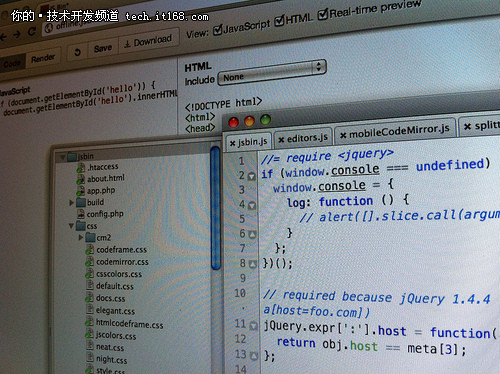500x374 pixels.
Task: Expand the build folder triangle
Action: pos(71,203)
